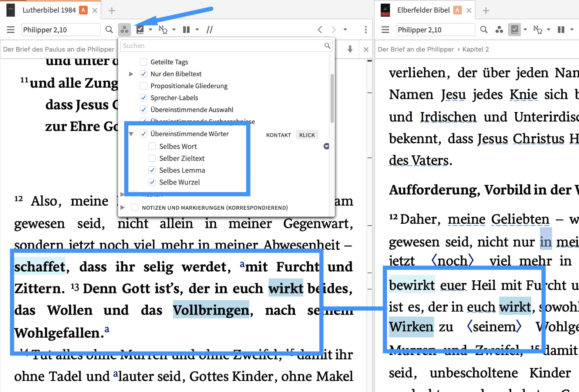Enable Notizen und Markierungen (korrespondierend) checkbox

click(135, 207)
